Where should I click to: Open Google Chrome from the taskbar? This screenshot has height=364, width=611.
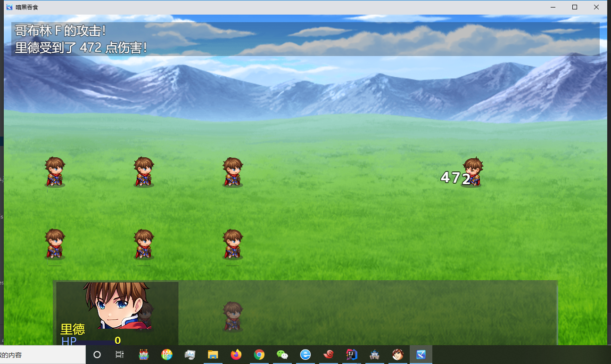259,355
